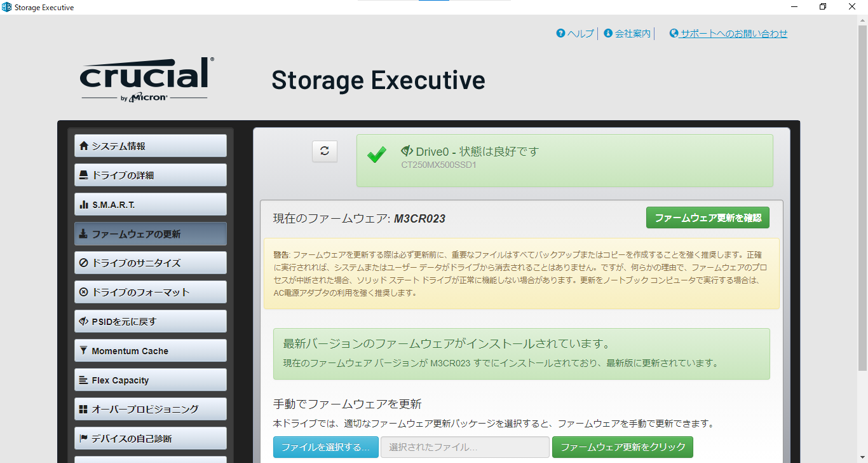This screenshot has height=463, width=868.
Task: Click the green checkmark beside Drive0
Action: (x=377, y=155)
